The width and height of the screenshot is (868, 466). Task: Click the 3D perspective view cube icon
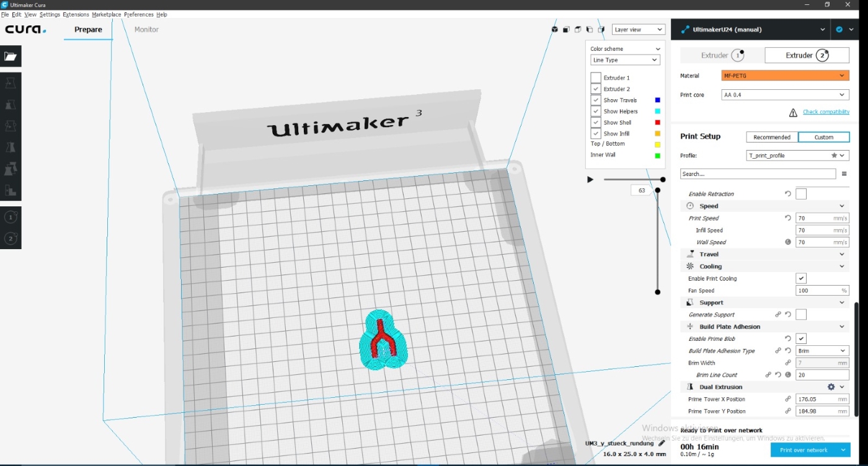555,29
